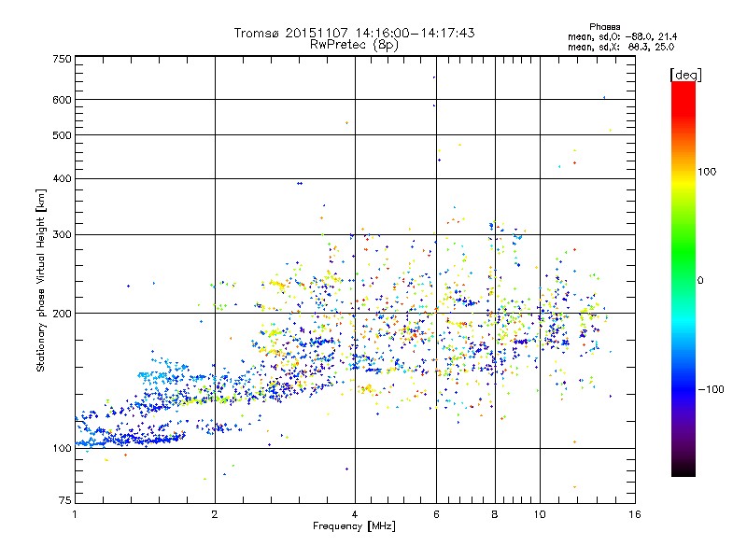Click the y-axis tick label '400'

62,179
